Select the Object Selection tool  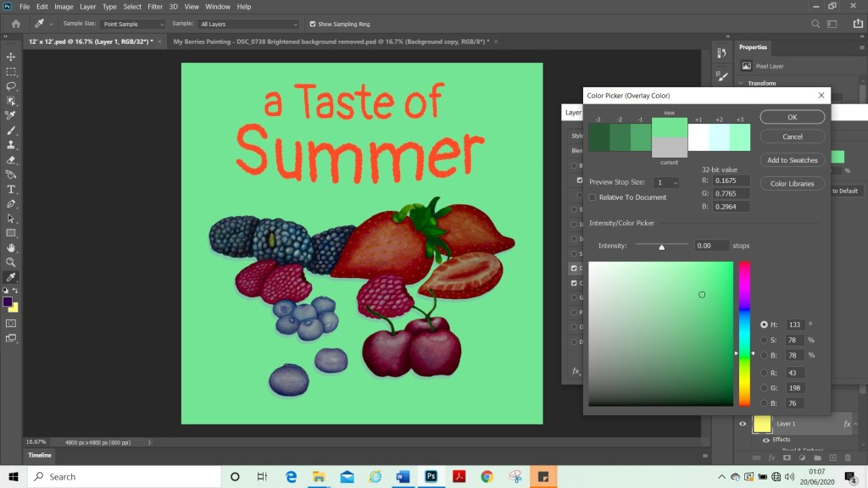(x=10, y=101)
